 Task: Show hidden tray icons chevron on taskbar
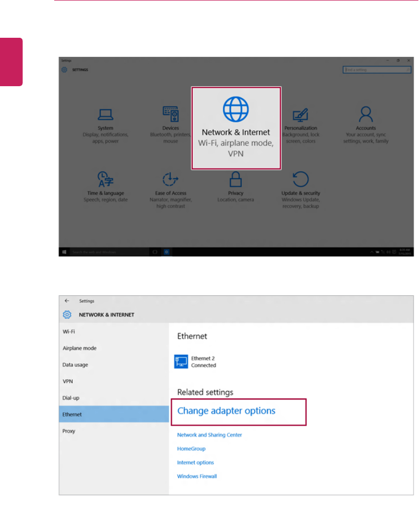[372, 252]
